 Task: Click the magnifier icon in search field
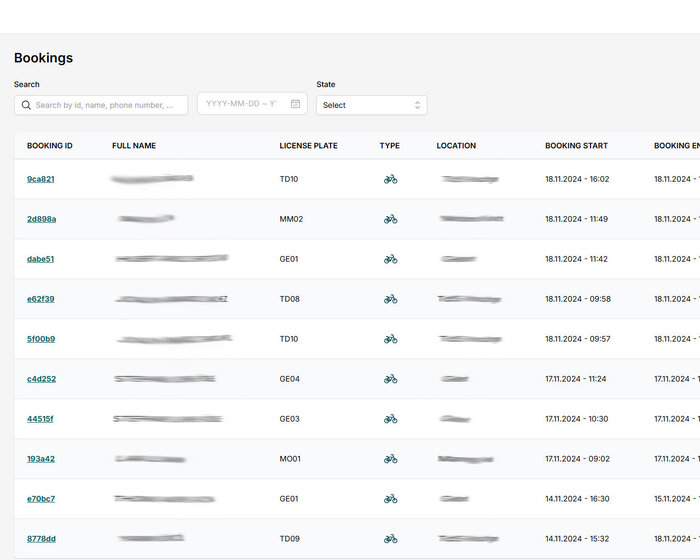[x=25, y=105]
